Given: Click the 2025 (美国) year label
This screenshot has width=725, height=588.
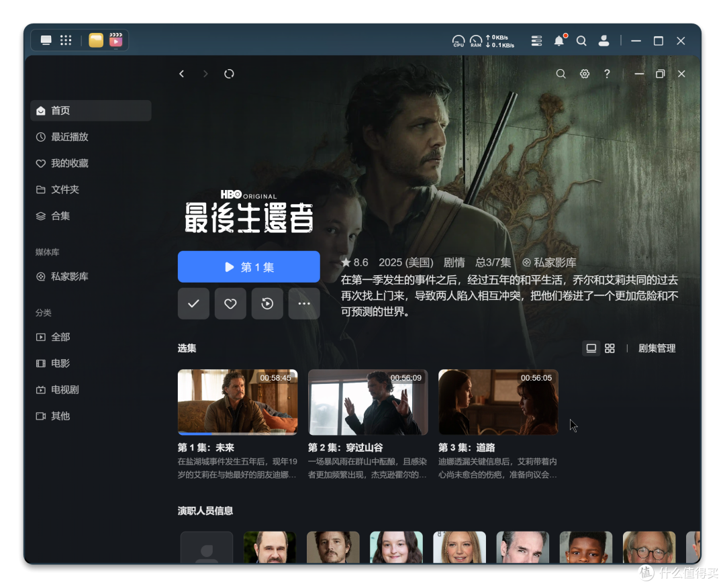Looking at the screenshot, I should pos(406,262).
